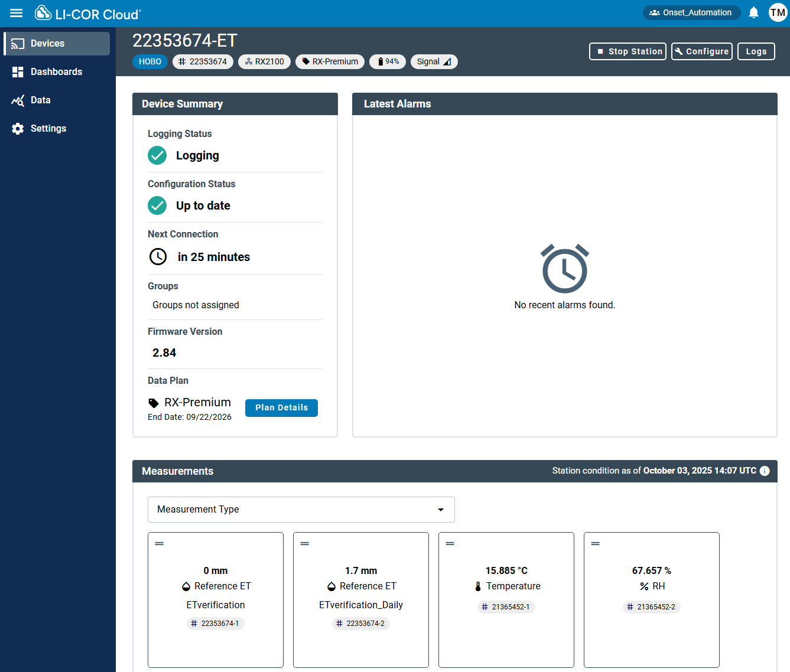
Task: Open the Dashboards panel icon
Action: point(18,71)
